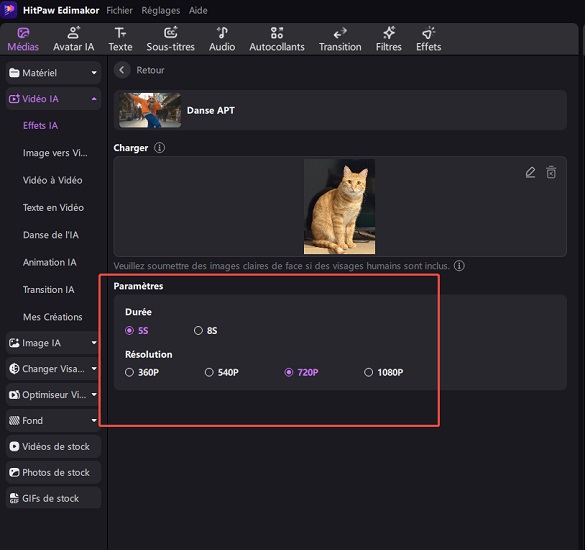Select the 8S duration radio button
The image size is (585, 550).
tap(198, 331)
